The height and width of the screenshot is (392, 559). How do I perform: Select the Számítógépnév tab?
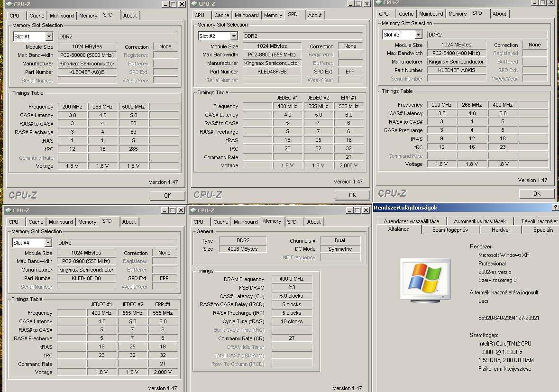coord(450,230)
